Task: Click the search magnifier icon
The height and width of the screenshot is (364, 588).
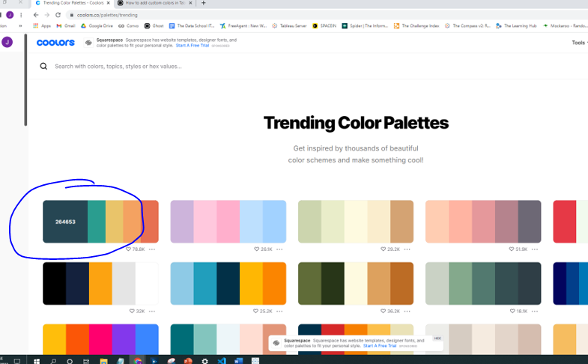Action: coord(43,66)
